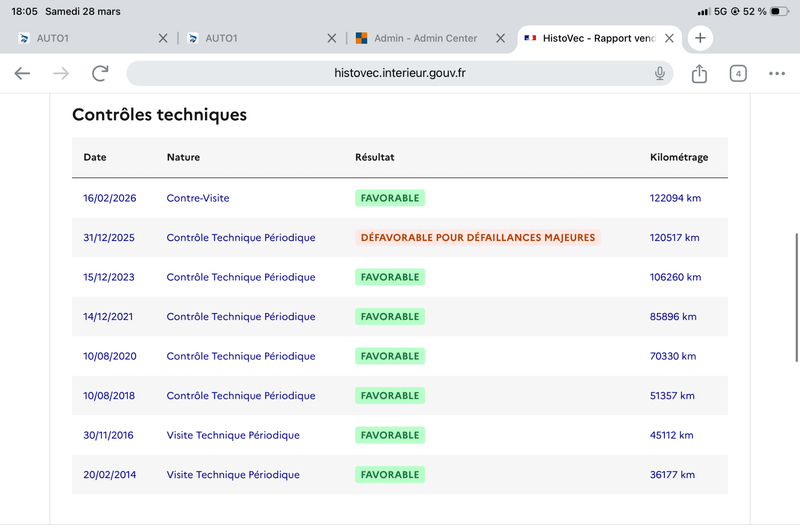Reload the HistoVec page
The width and height of the screenshot is (800, 525).
[100, 73]
